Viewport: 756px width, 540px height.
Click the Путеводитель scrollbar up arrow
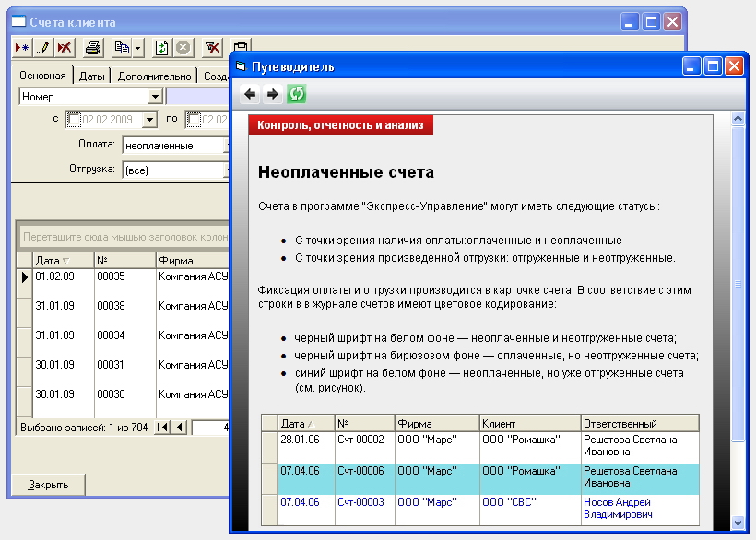click(738, 119)
